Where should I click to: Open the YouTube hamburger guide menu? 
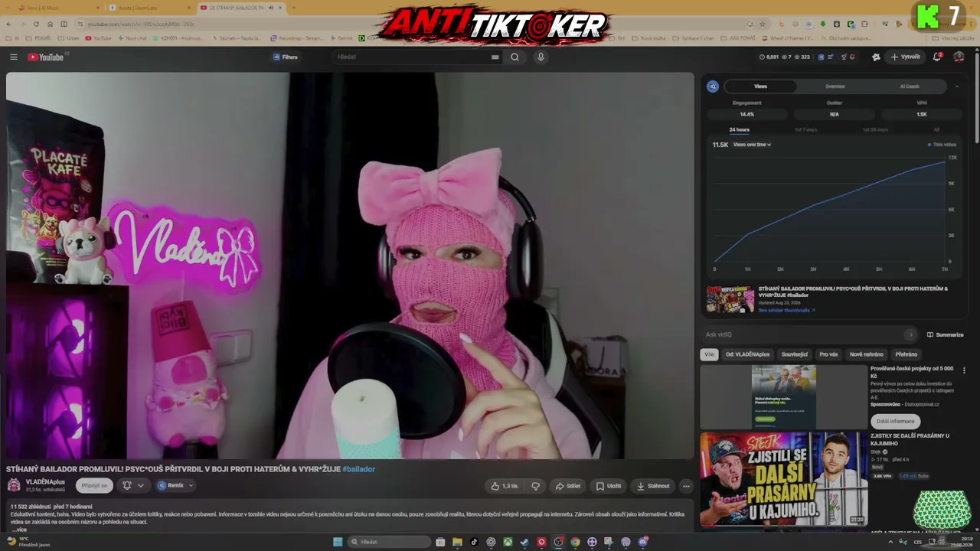click(14, 57)
